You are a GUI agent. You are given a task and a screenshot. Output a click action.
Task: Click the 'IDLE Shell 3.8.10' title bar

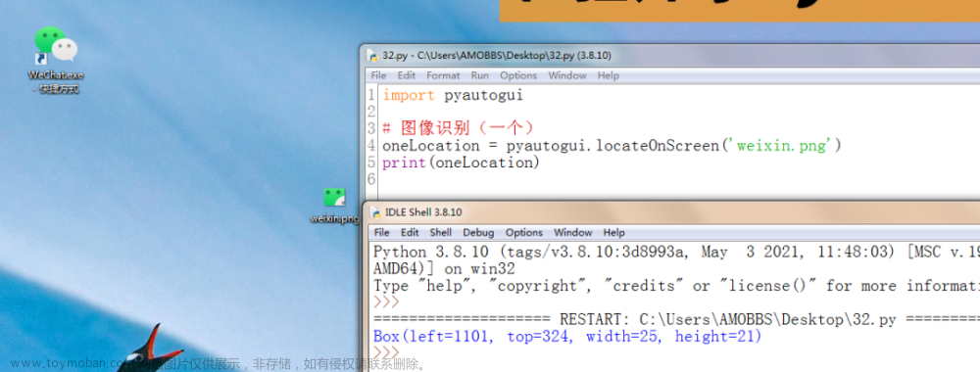pyautogui.click(x=672, y=212)
